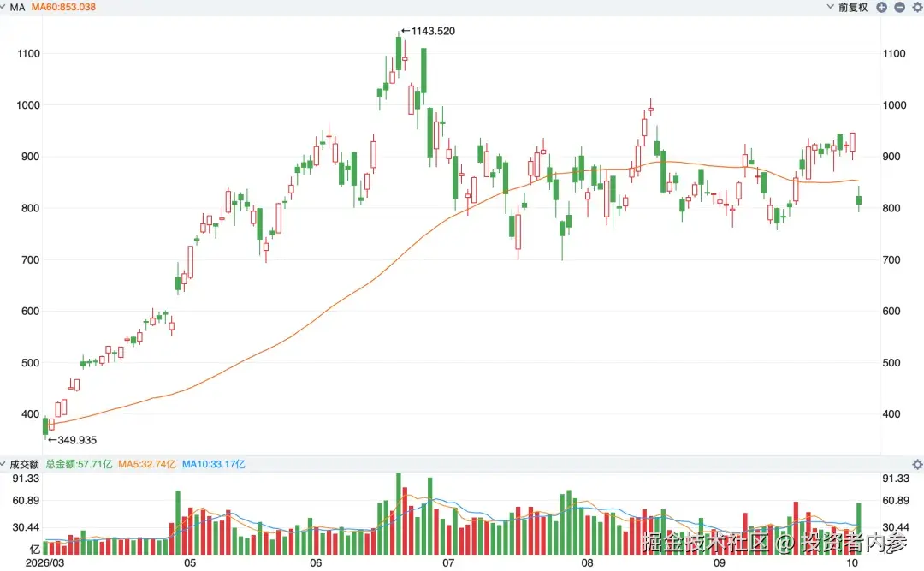This screenshot has height=571, width=924.
Task: Open the MA indicator selector at top left
Action: [13, 7]
